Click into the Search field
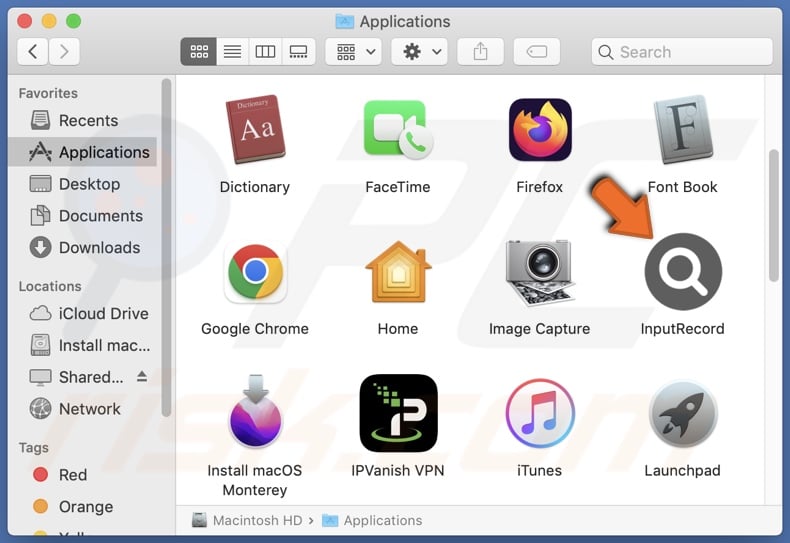Screen dimensions: 790x543 [x=682, y=51]
